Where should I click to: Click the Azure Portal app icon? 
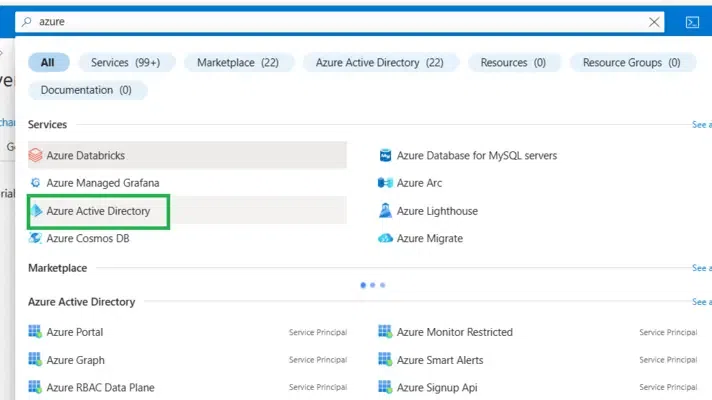35,332
